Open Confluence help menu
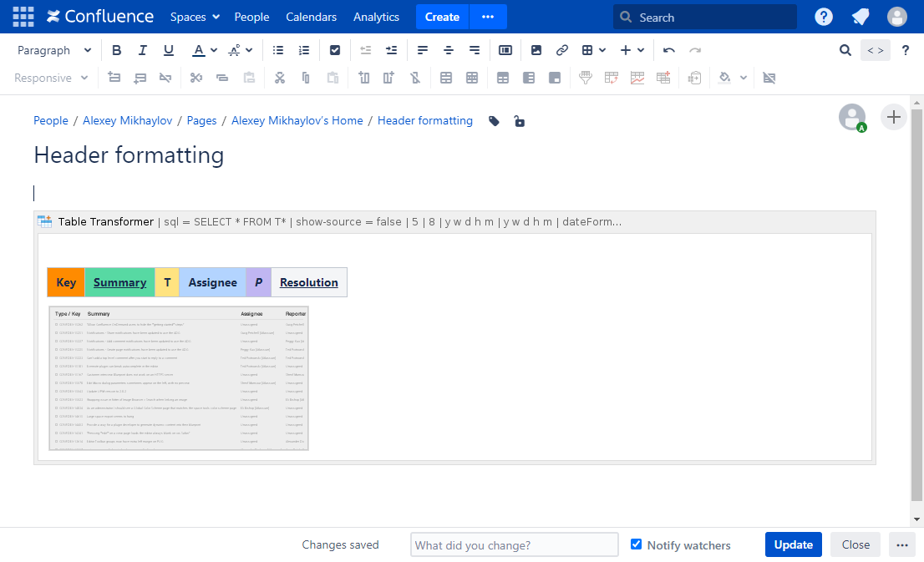 823,17
